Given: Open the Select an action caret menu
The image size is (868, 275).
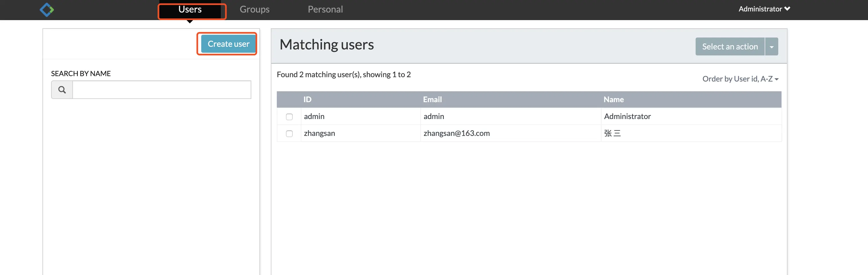Looking at the screenshot, I should (771, 47).
